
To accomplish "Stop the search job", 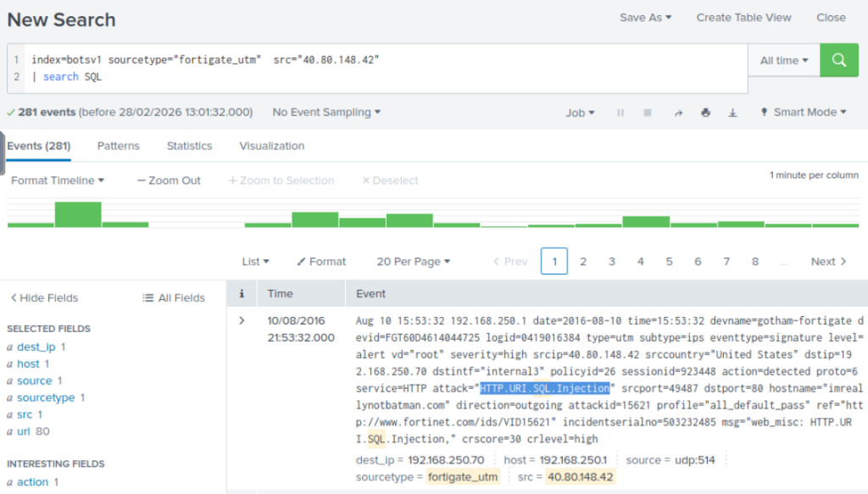I will 648,113.
